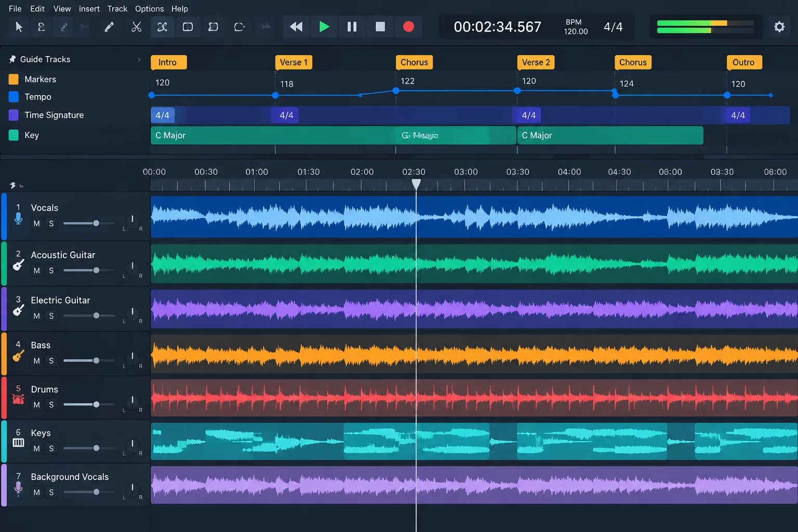Viewport: 798px width, 532px height.
Task: Start playback with the green play button
Action: tap(324, 26)
